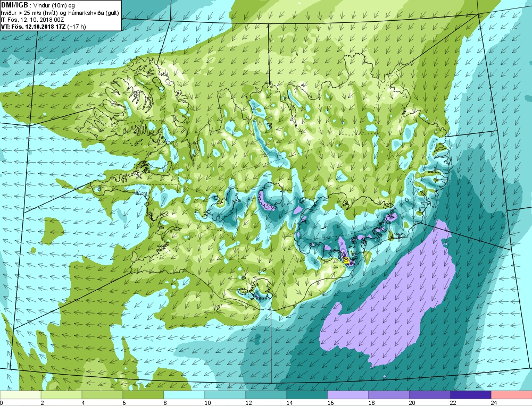Click the green 4-6 m/s legend swatch
Viewport: 532px width, 406px height.
point(102,395)
